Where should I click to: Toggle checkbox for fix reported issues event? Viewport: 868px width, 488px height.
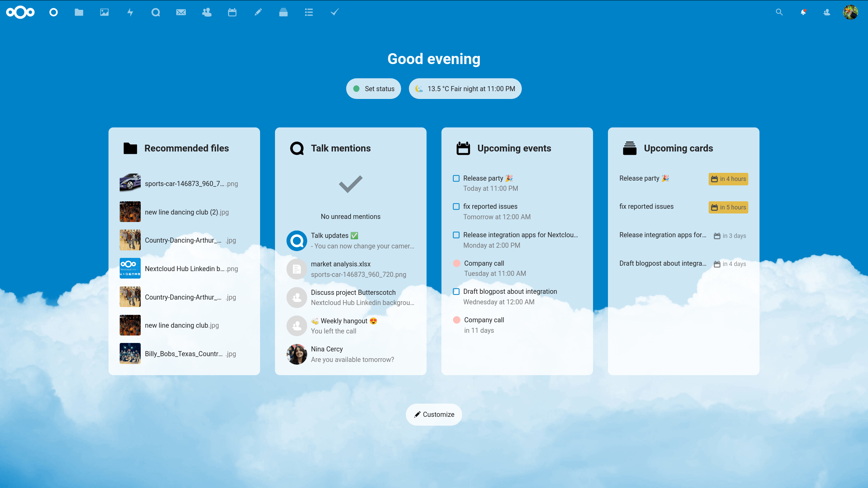pyautogui.click(x=455, y=206)
